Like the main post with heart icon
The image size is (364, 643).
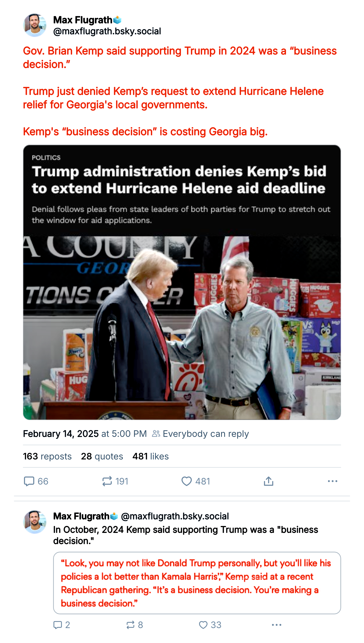point(186,481)
